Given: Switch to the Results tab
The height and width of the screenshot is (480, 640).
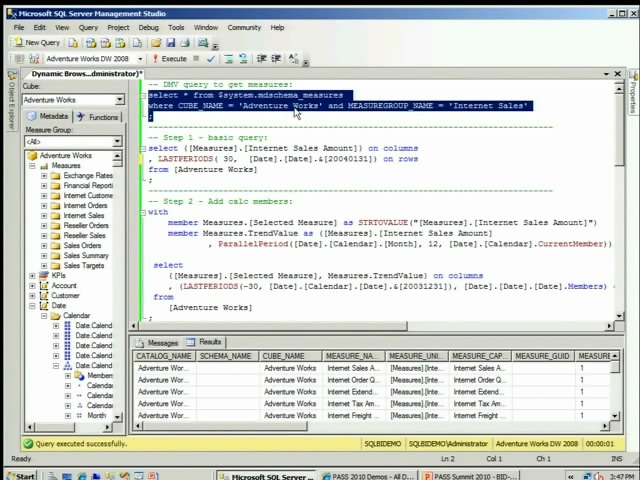Looking at the screenshot, I should pyautogui.click(x=204, y=342).
